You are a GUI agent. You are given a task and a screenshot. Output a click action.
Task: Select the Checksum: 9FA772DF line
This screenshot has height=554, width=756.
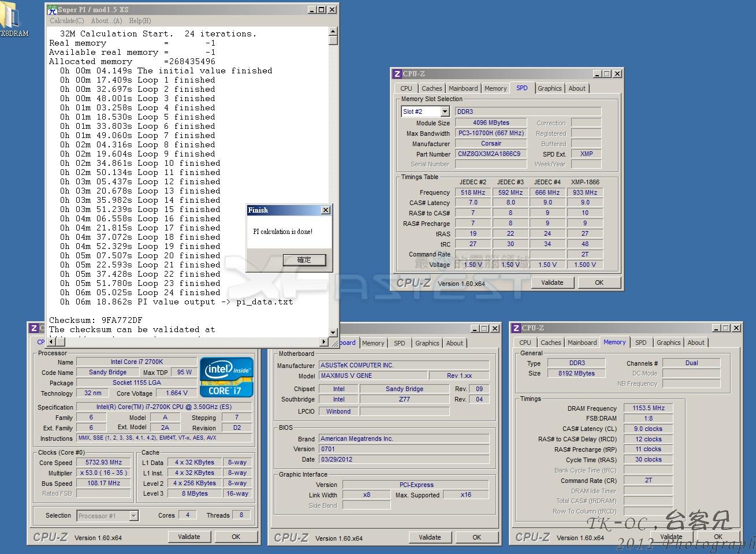pos(95,320)
